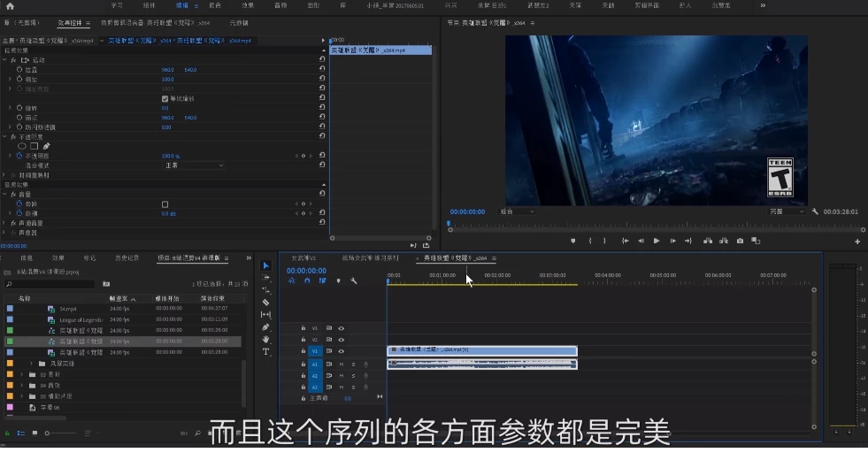Viewport: 868px width, 468px height.
Task: Step back one frame in Program monitor
Action: [x=641, y=241]
